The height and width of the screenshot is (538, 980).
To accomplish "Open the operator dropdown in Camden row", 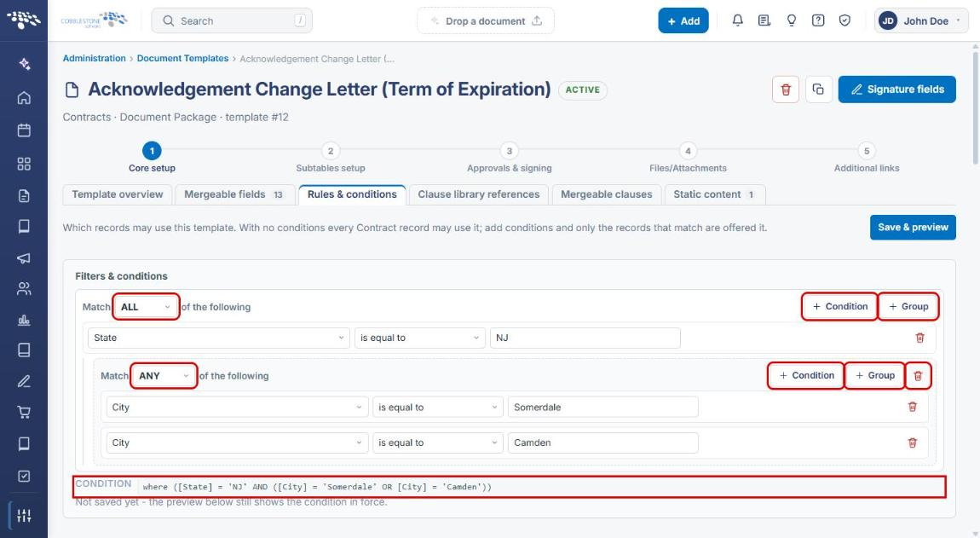I will (x=438, y=443).
